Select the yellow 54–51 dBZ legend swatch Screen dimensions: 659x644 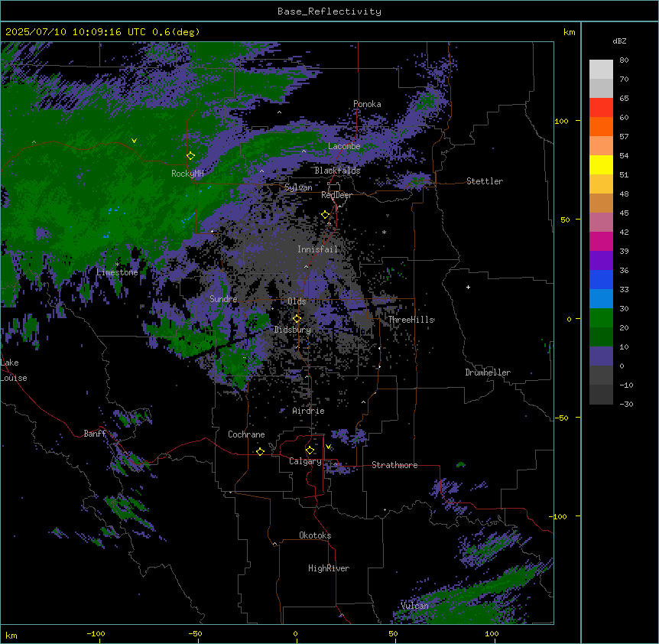coord(601,165)
